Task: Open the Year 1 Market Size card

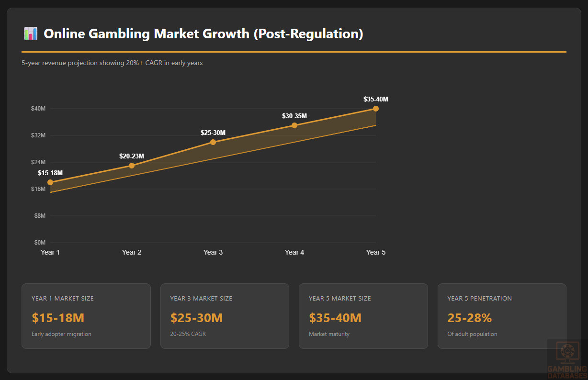Action: coord(86,316)
